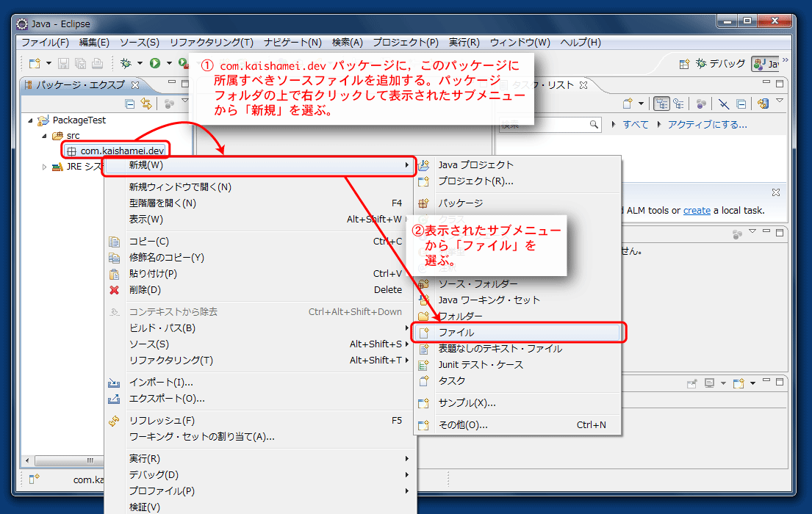Image resolution: width=812 pixels, height=514 pixels.
Task: Choose Java プロジェクト from submenu
Action: [517, 165]
